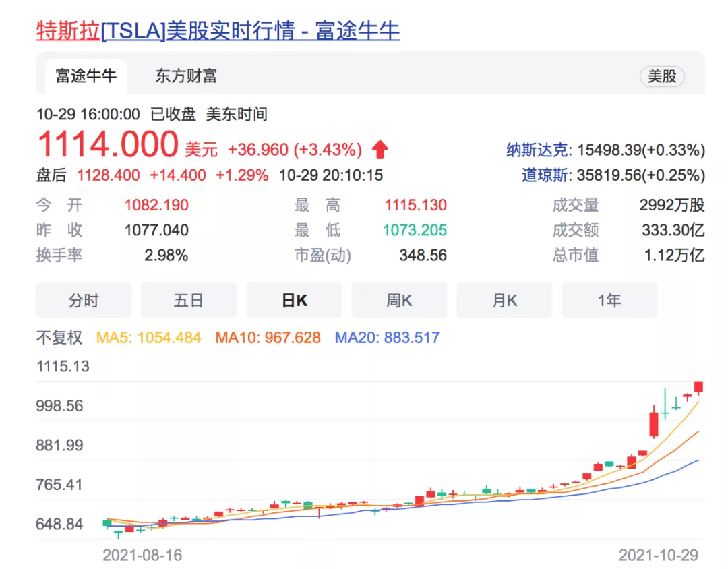Click the after-hours time 10-29 20:10:15
Screen dimensions: 728x569
tap(331, 175)
